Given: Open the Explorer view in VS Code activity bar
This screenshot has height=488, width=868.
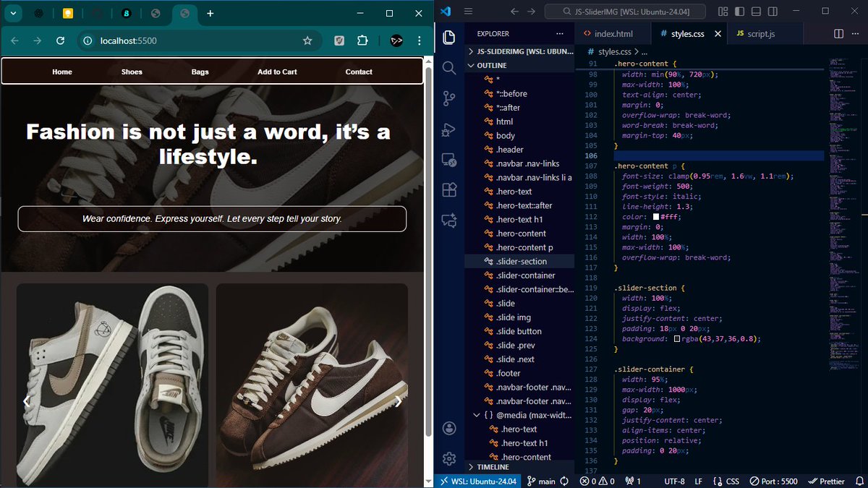Looking at the screenshot, I should tap(448, 38).
